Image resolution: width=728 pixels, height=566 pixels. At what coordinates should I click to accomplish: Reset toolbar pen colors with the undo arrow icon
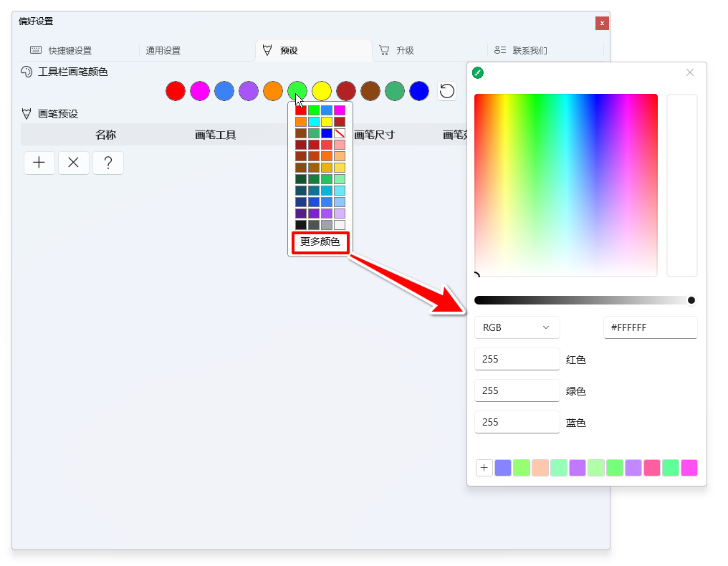pos(446,91)
